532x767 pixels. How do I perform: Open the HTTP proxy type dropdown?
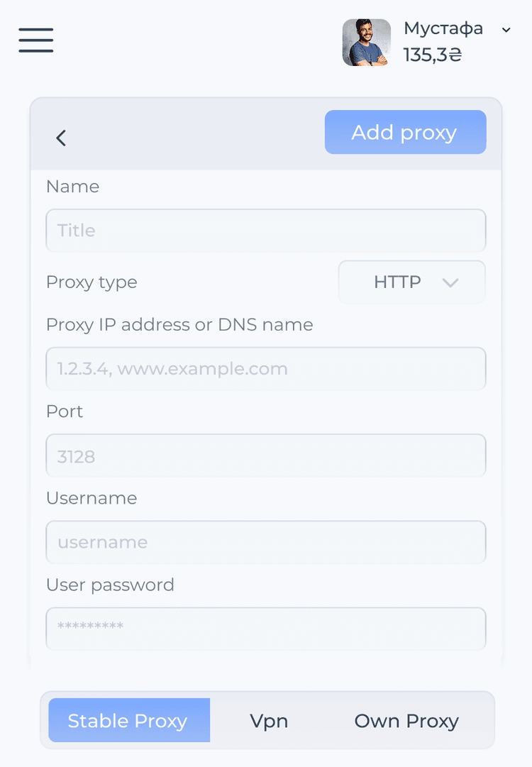(411, 282)
